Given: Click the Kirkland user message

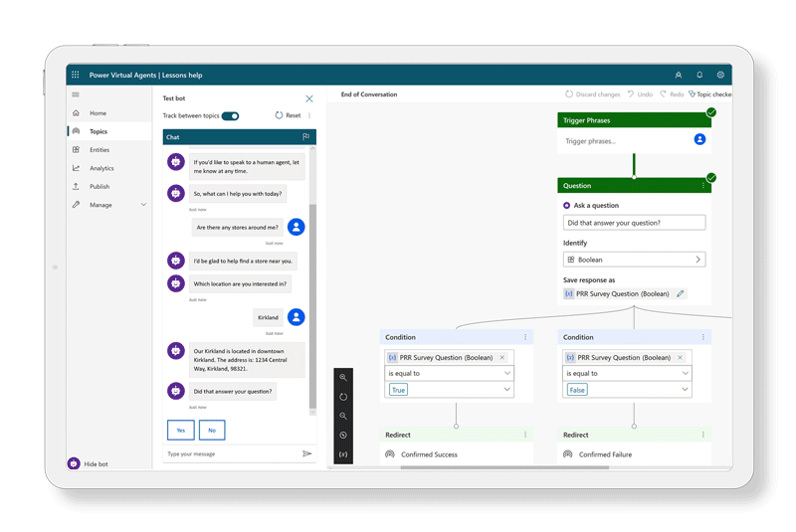Looking at the screenshot, I should pos(268,317).
